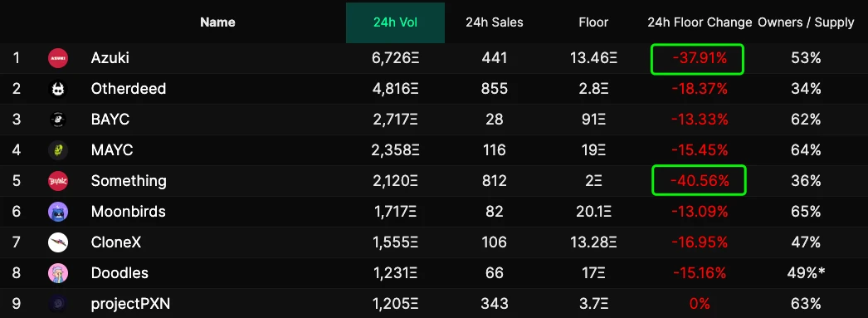This screenshot has height=318, width=868.
Task: Select the BAYC collection avatar
Action: pyautogui.click(x=58, y=119)
